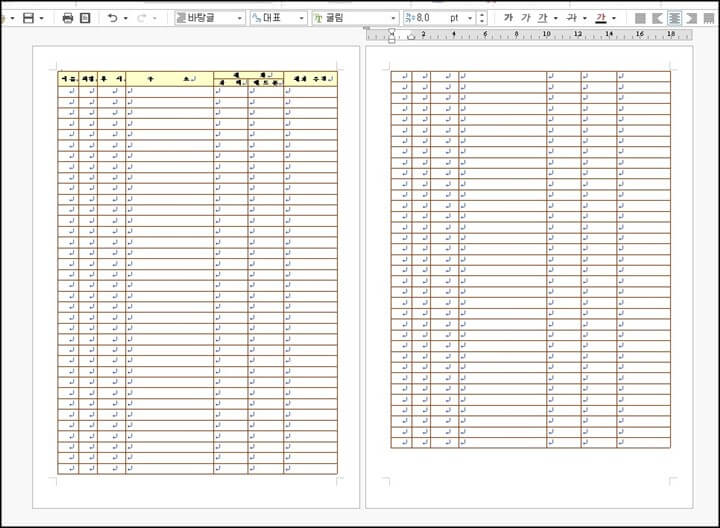Image resolution: width=720 pixels, height=528 pixels.
Task: Select left alignment icon
Action: pos(657,18)
